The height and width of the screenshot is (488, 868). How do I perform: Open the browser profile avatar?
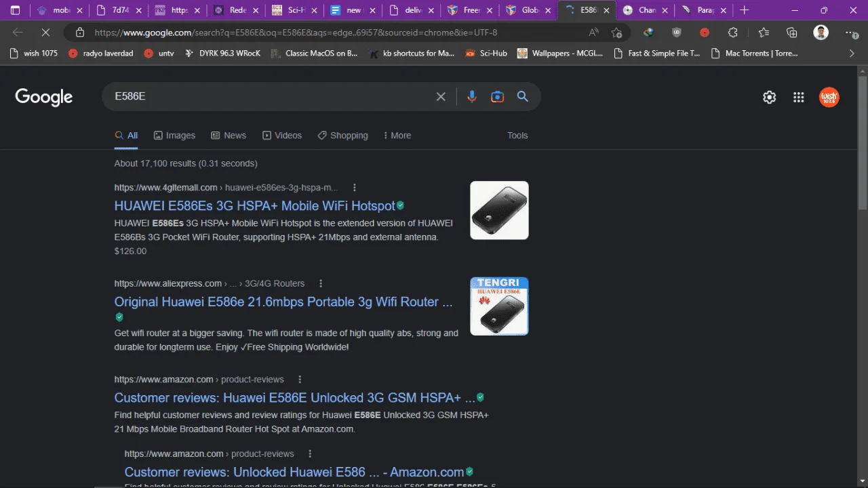coord(821,33)
